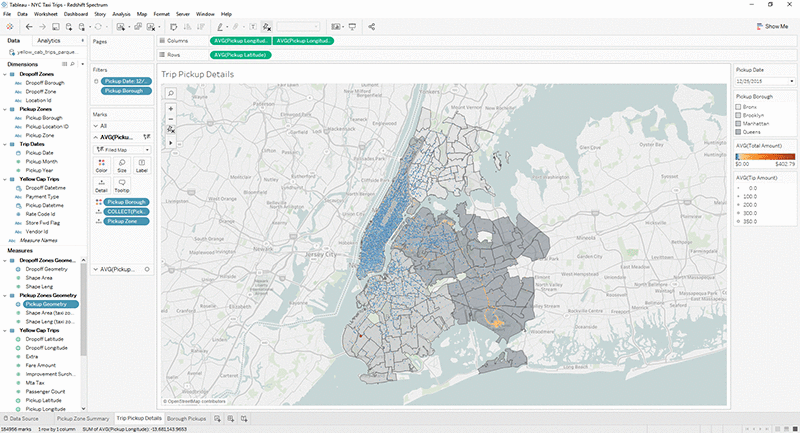Toggle the Manhattan checkbox in Pickup Borough

[x=738, y=123]
